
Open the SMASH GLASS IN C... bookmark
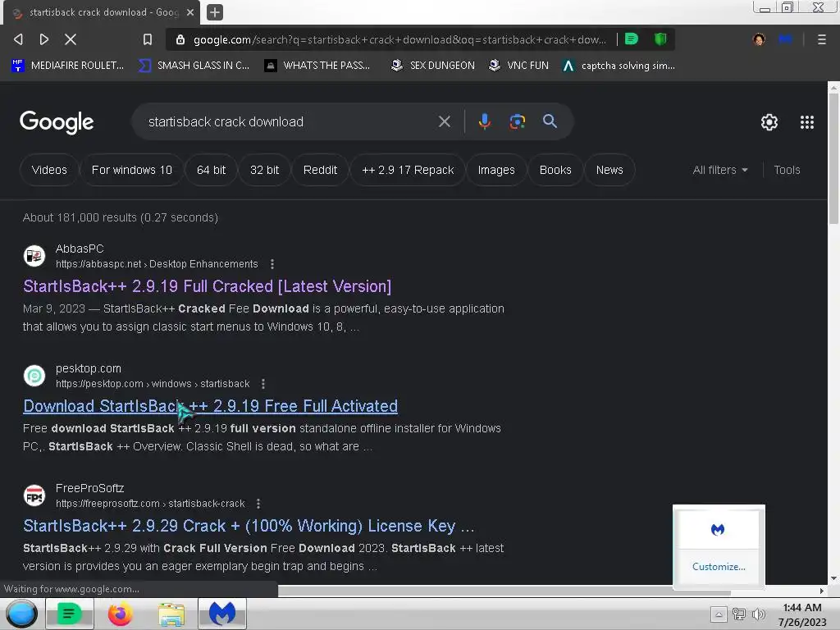click(x=194, y=66)
